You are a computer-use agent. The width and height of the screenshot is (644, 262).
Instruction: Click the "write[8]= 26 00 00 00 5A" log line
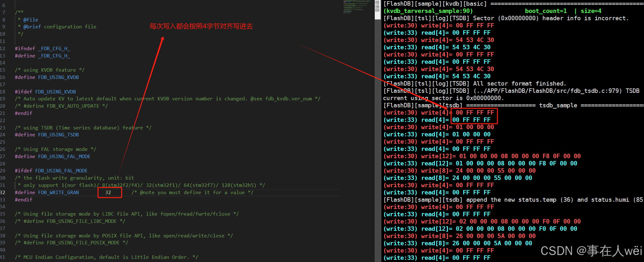[460, 236]
